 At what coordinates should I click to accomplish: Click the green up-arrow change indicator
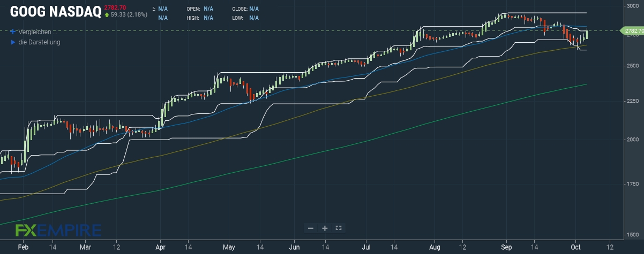pos(107,14)
